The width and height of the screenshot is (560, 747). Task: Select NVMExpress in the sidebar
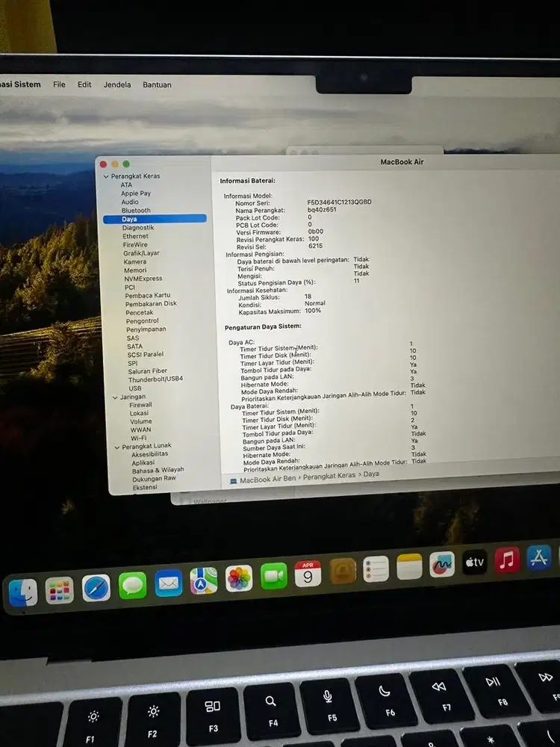click(x=143, y=279)
